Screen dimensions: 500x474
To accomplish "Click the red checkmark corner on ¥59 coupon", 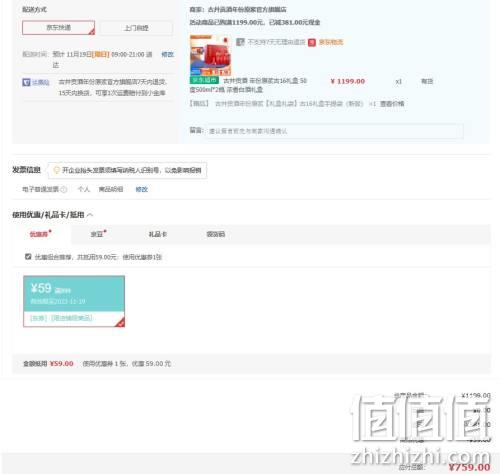I will [x=120, y=322].
